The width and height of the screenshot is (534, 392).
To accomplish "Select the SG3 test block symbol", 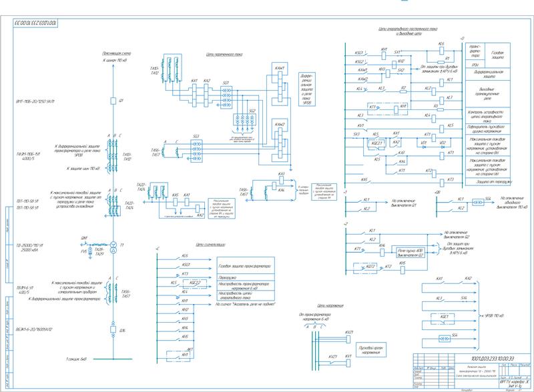I will point(196,151).
